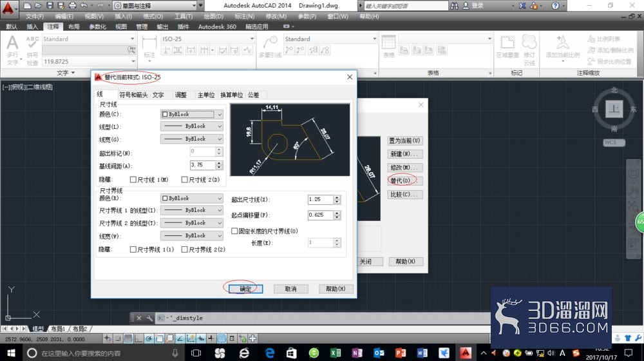Screen dimensions: 644x361
Task: Open dimension line Lineweight (线宽(G)) dropdown
Action: click(x=191, y=139)
